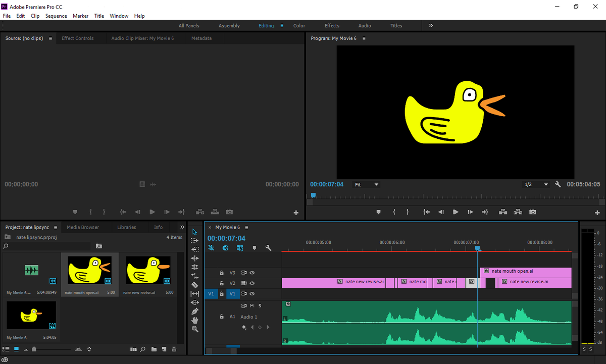Select the nate mouth open.ai thumbnail
The height and width of the screenshot is (364, 606).
pyautogui.click(x=89, y=270)
